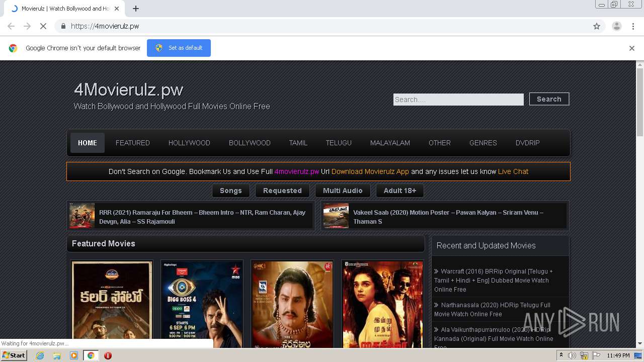Open the MALAYALAM menu item

(390, 143)
